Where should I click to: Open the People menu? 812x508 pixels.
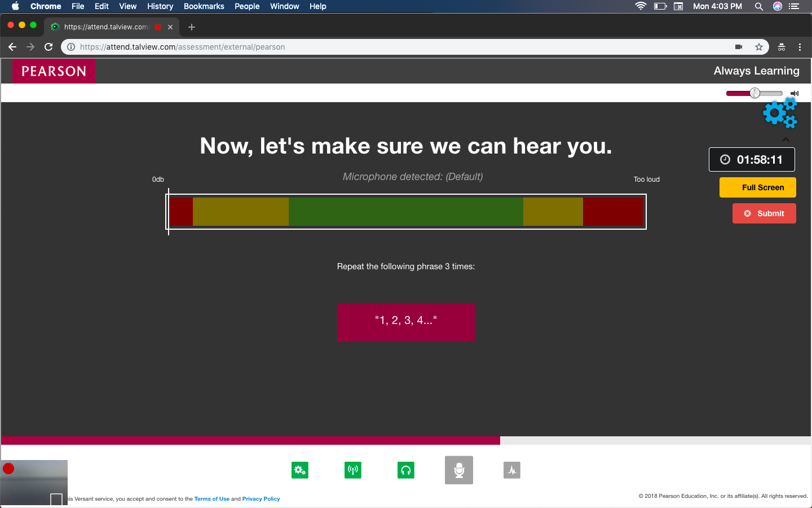(247, 6)
